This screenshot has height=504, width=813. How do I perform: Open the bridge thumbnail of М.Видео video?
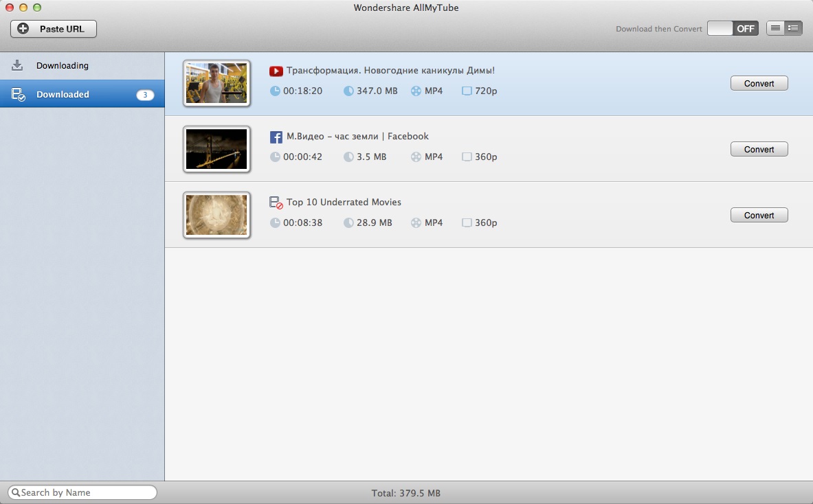[x=216, y=149]
